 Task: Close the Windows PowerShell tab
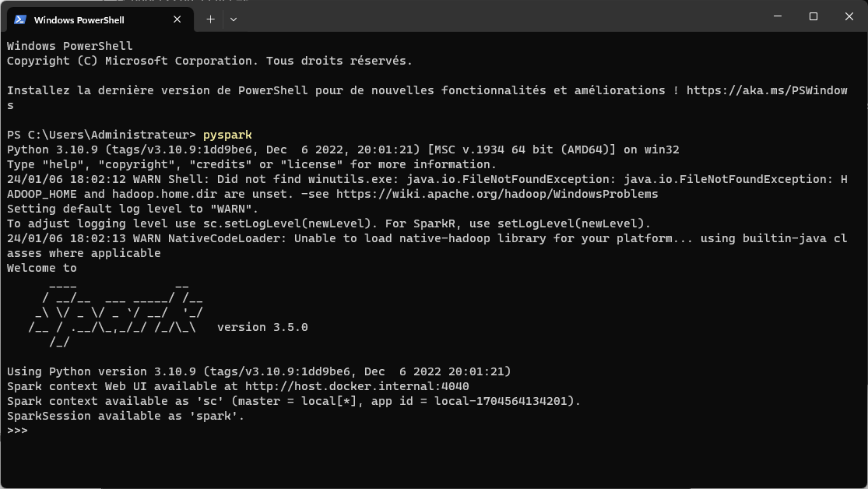coord(177,19)
